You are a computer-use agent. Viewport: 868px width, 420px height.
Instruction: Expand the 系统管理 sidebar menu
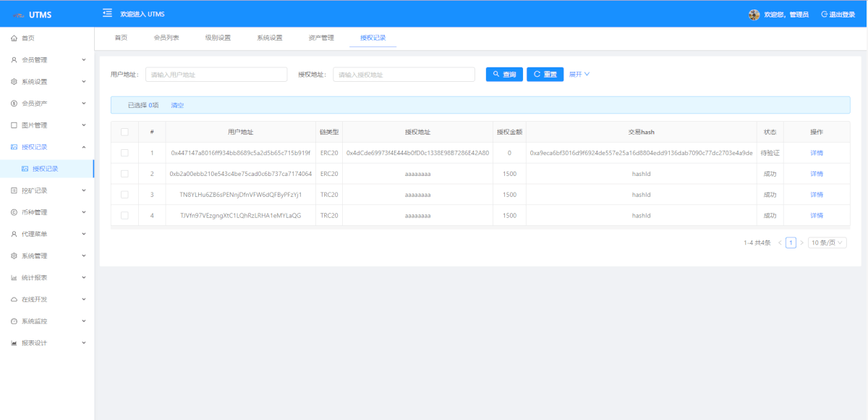point(47,256)
